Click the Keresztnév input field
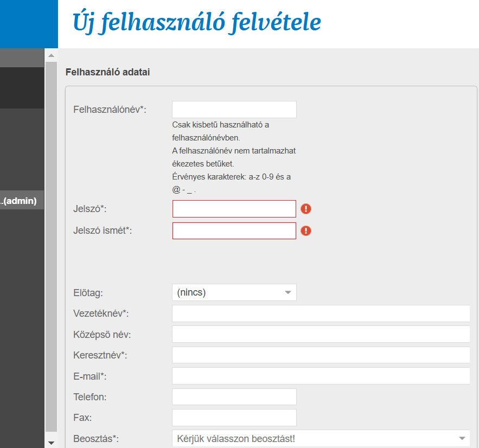Image resolution: width=479 pixels, height=448 pixels. tap(321, 355)
